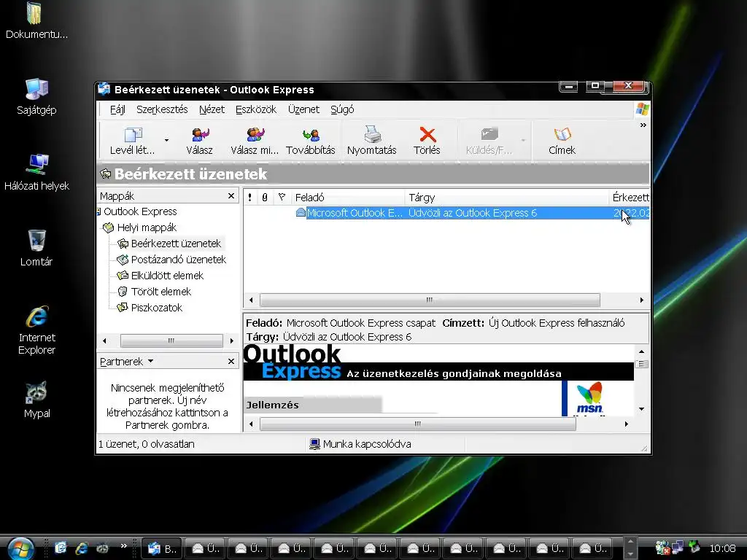Screen dimensions: 747x560
Task: Select Piszkozatok folder
Action: pos(156,308)
